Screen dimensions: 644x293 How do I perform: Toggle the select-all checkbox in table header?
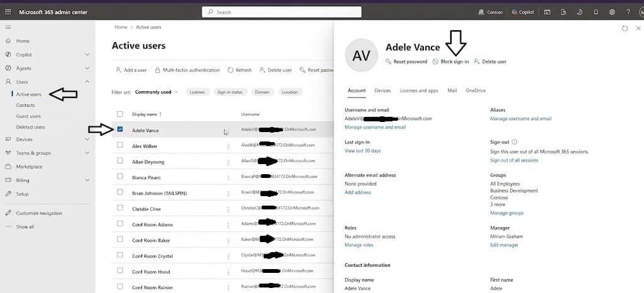(120, 114)
